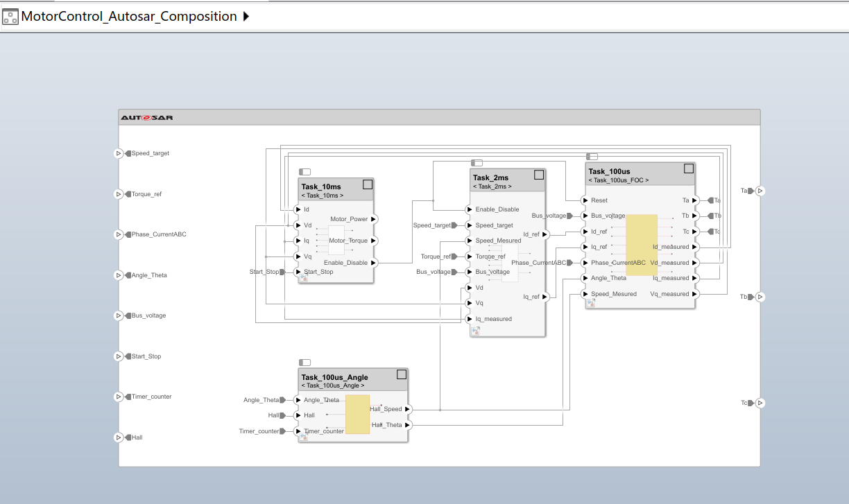Screen dimensions: 849x504
Task: Click the badge icon at bottom of Task_2ms block
Action: tap(474, 331)
